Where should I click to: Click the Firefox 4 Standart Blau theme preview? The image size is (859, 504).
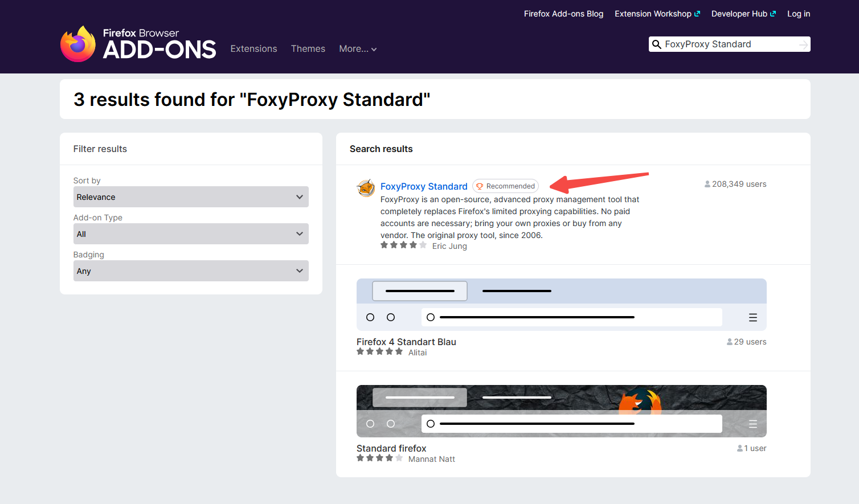point(561,305)
